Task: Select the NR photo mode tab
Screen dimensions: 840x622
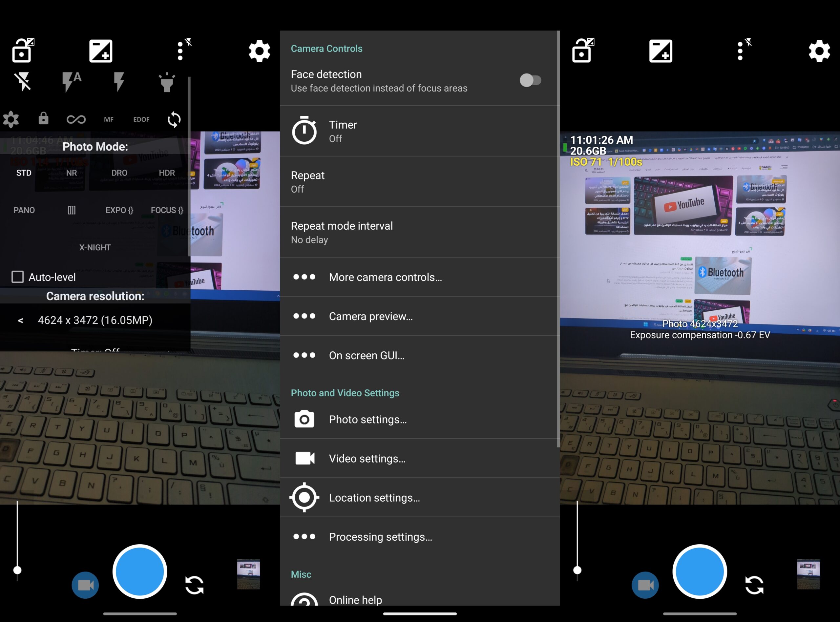Action: (71, 173)
